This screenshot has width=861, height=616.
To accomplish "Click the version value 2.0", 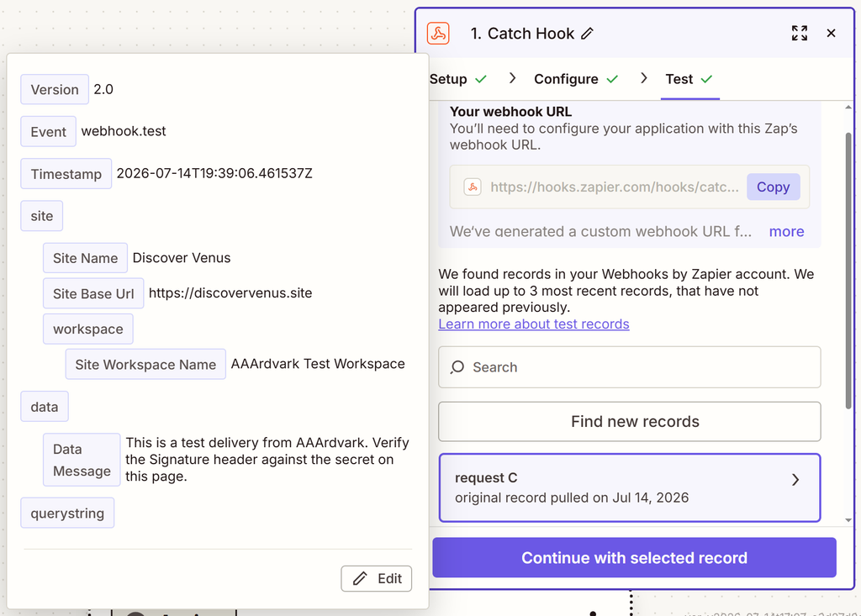I will click(103, 89).
